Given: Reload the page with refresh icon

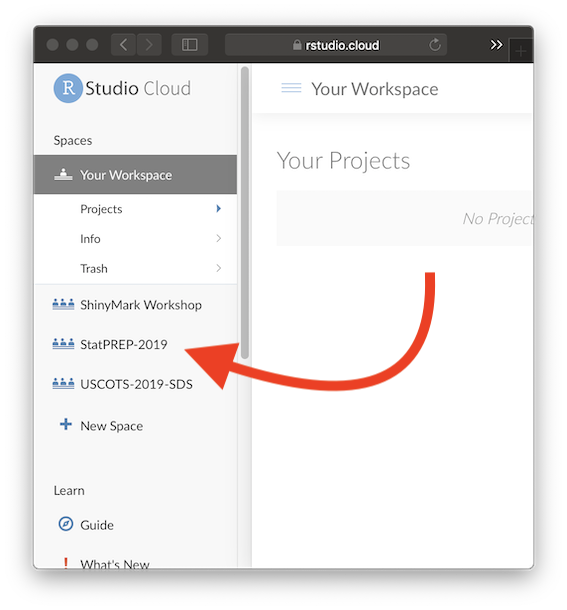Looking at the screenshot, I should pyautogui.click(x=435, y=45).
